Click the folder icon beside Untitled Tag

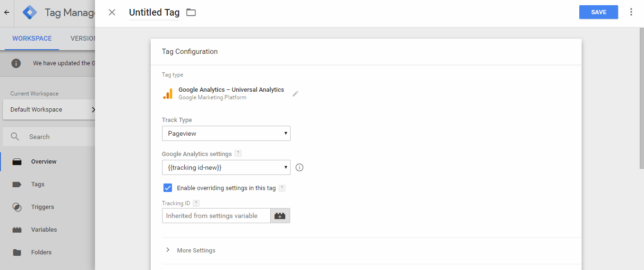191,13
